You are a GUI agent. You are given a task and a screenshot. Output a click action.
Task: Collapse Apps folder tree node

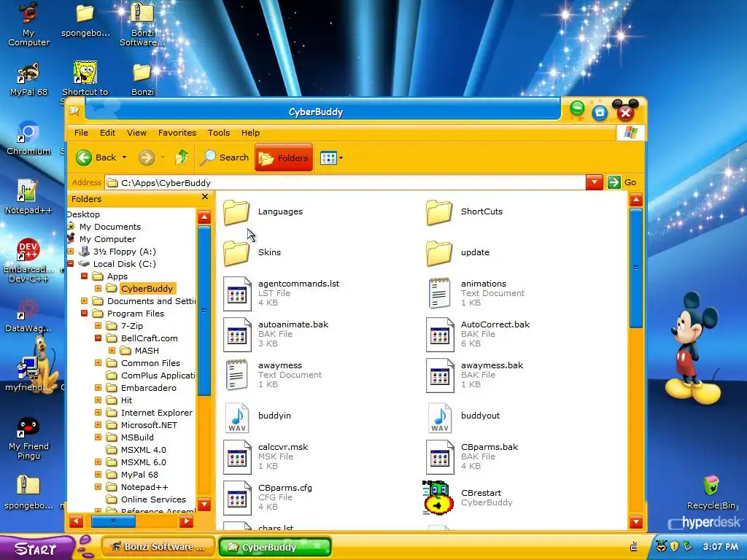(x=85, y=276)
